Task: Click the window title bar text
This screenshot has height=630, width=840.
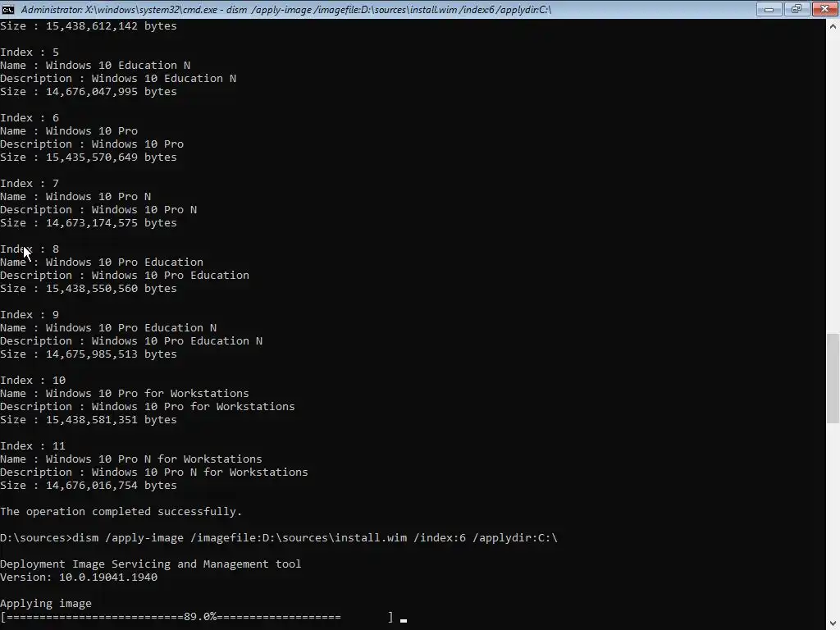Action: (x=286, y=9)
